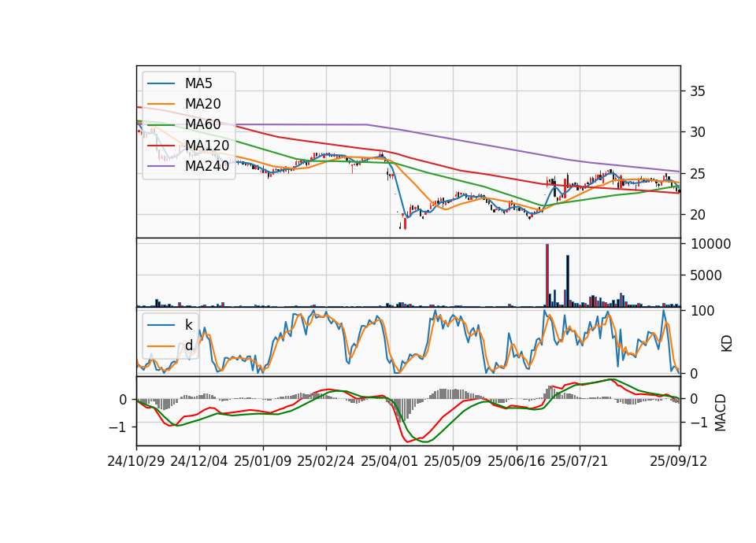Click the MA60 legend label

[202, 124]
